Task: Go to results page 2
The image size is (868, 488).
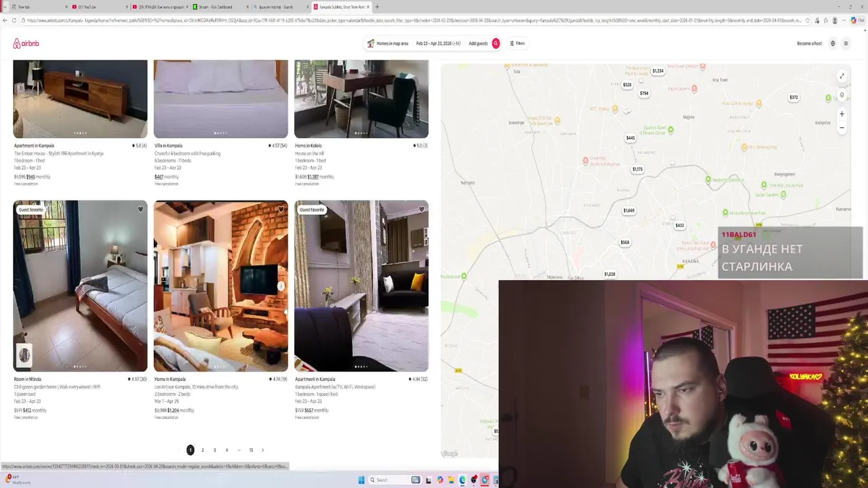Action: 202,450
